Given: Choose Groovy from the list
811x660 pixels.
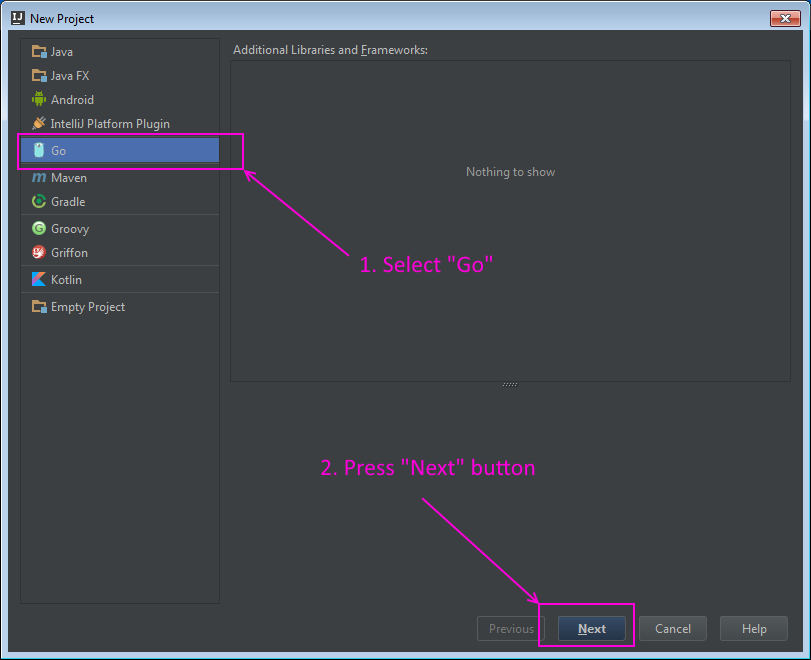Looking at the screenshot, I should [119, 229].
